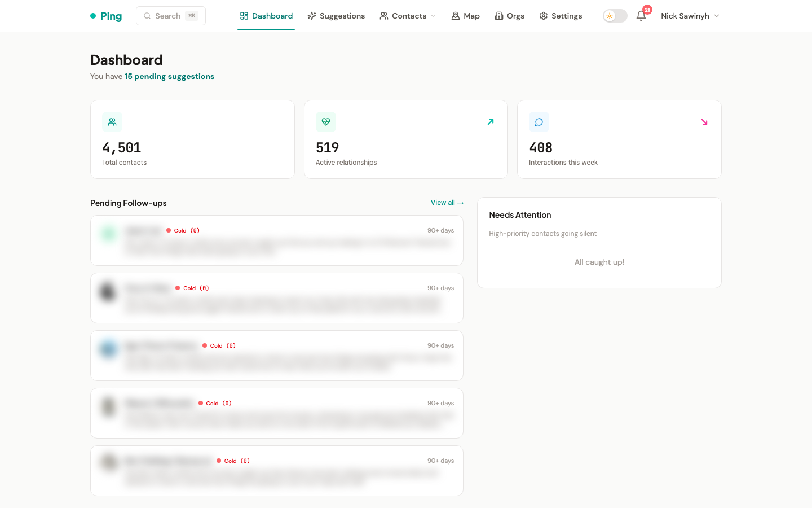Open the Settings page
Image resolution: width=812 pixels, height=508 pixels.
(561, 16)
